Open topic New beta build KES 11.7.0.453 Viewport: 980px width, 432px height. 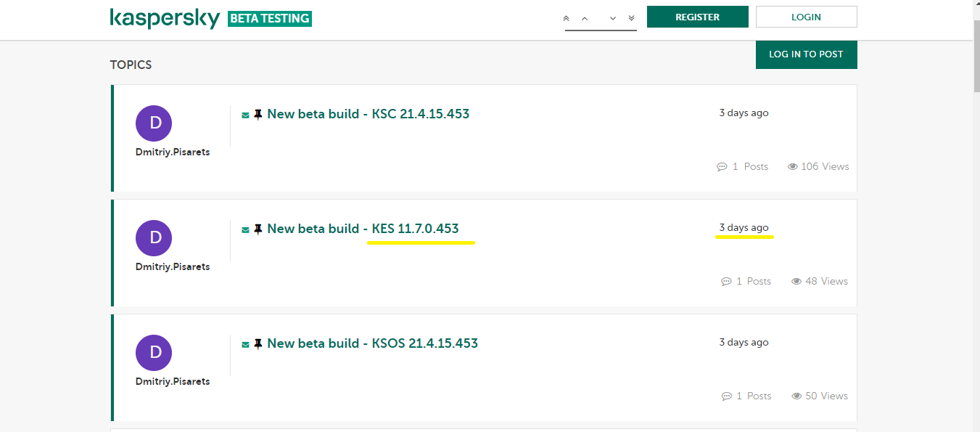point(363,229)
